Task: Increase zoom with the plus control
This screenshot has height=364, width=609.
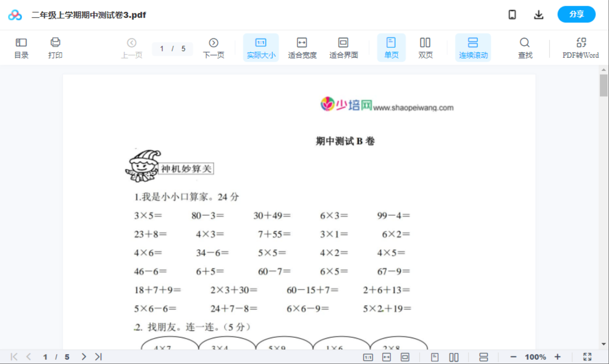Action: pos(558,356)
